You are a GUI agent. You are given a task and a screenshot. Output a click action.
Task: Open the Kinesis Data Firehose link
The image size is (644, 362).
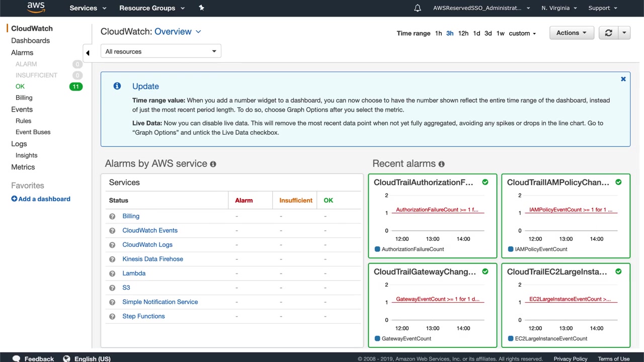pos(152,259)
